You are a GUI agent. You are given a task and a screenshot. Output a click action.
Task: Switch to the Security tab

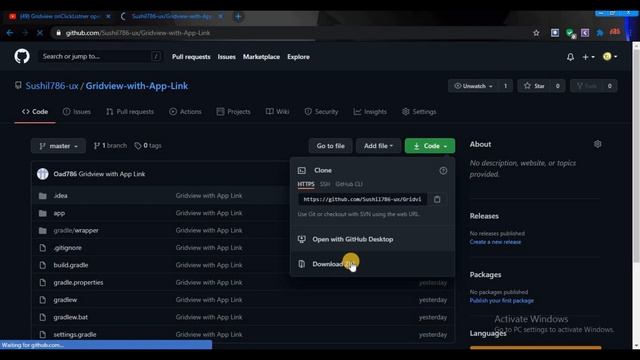pyautogui.click(x=321, y=111)
